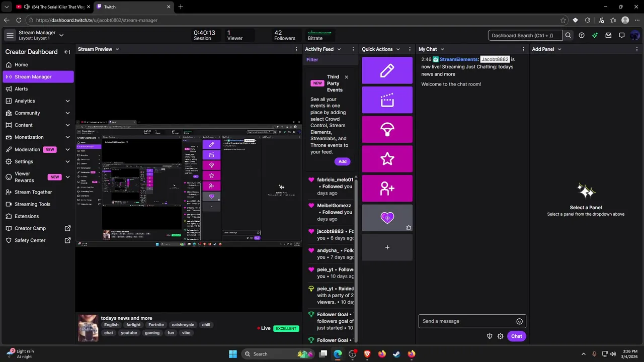Click the Clip clapperboard quick action
The height and width of the screenshot is (362, 644).
(387, 100)
